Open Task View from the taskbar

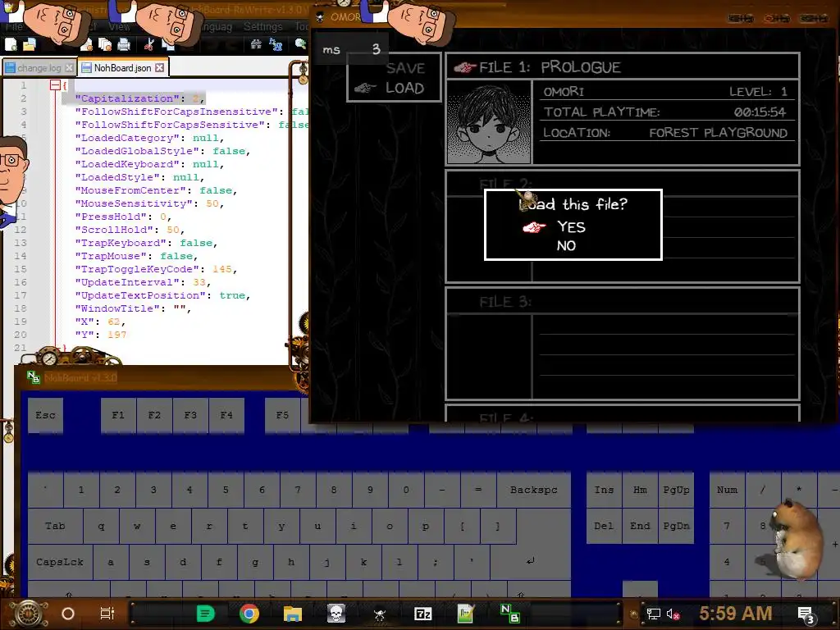pyautogui.click(x=107, y=614)
